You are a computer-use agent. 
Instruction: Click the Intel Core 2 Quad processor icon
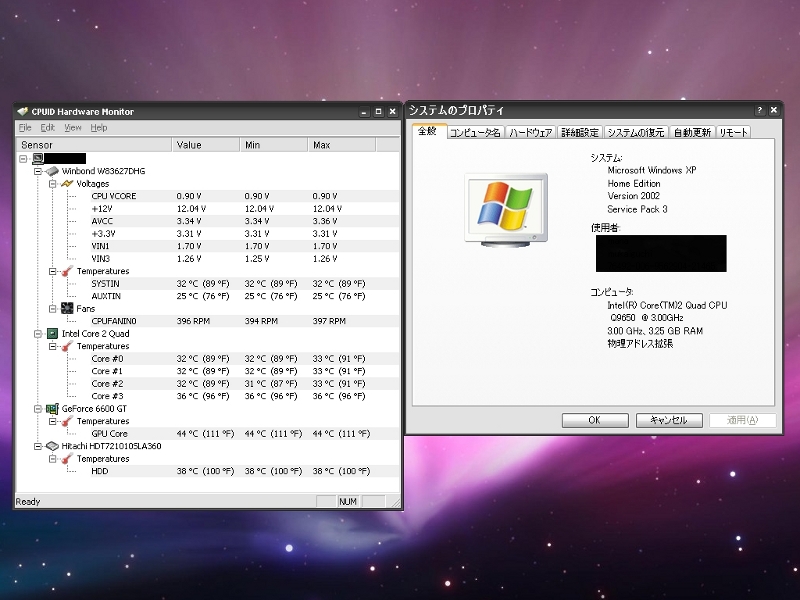coord(52,334)
